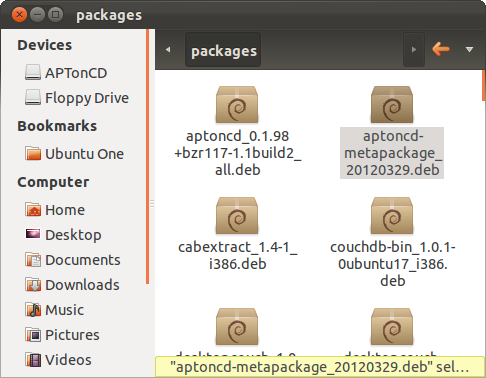Screen dimensions: 486x378
Task: Select Floppy Drive icon in Devices
Action: pos(33,97)
